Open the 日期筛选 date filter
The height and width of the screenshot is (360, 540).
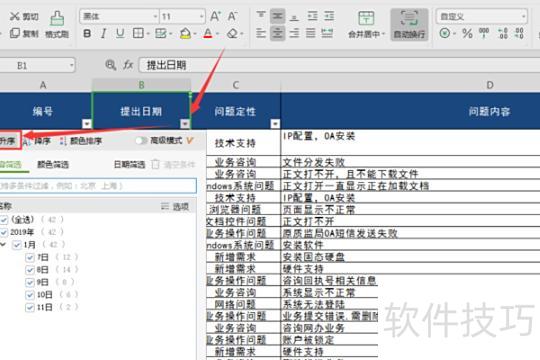pos(129,164)
